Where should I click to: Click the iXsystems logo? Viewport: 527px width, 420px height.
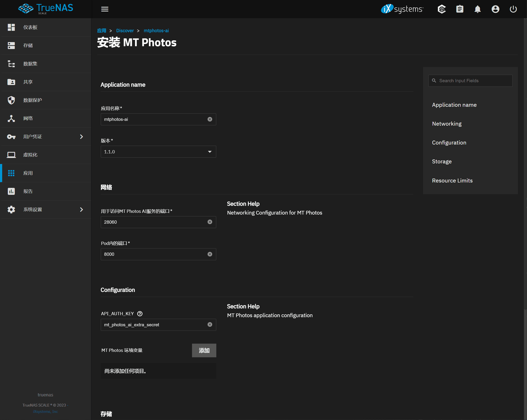pyautogui.click(x=402, y=9)
